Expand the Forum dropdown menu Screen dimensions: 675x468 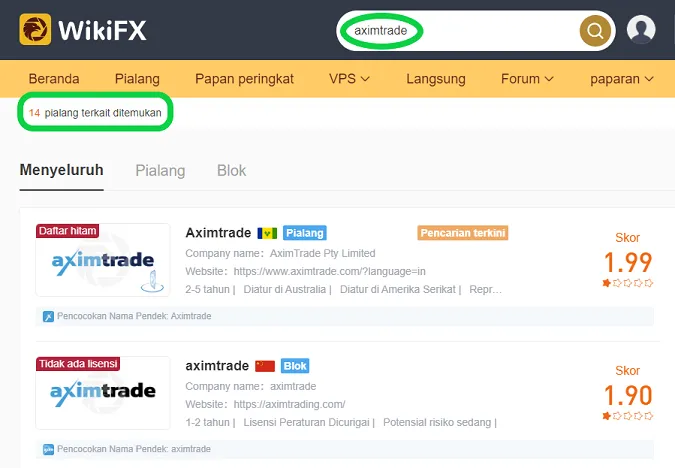527,79
